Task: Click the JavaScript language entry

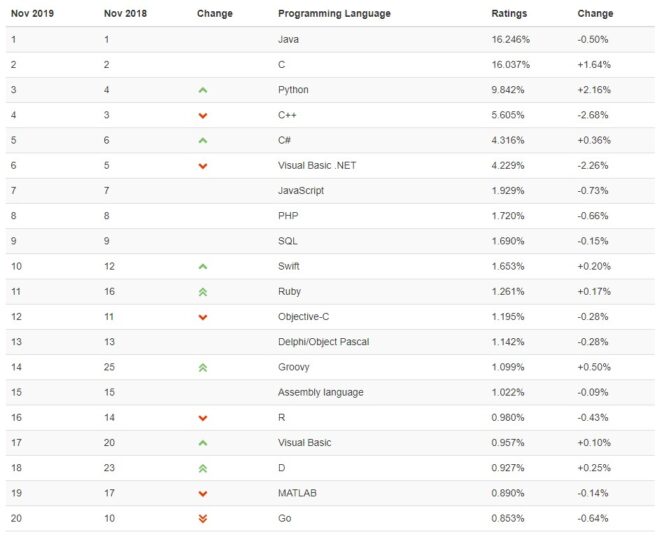Action: pos(301,191)
